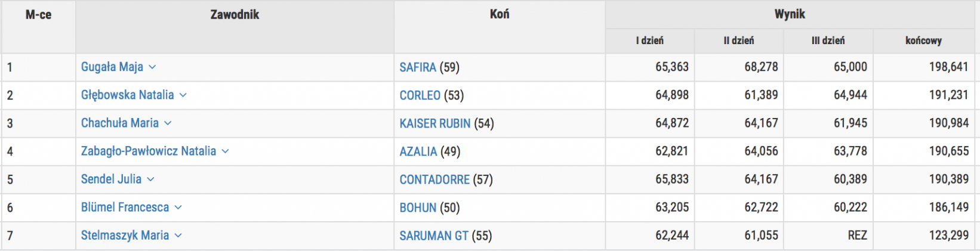Open horse link SARUMAN GT
The image size is (980, 251).
[434, 235]
